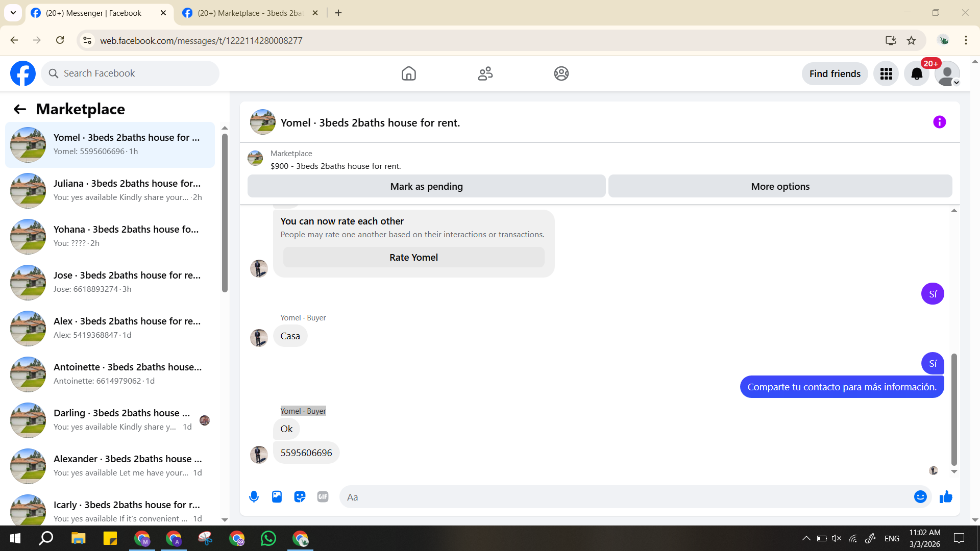Viewport: 980px width, 551px height.
Task: Show hidden system tray icons
Action: [806, 538]
